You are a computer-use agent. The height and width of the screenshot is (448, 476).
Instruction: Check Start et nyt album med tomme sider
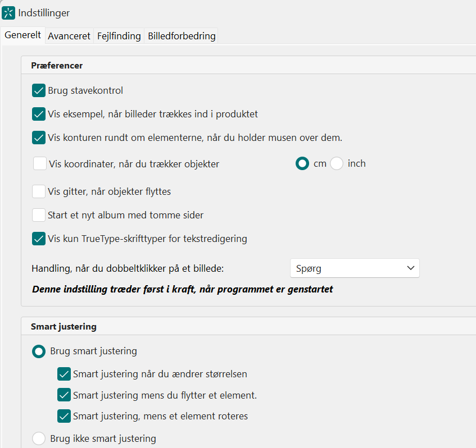point(39,215)
